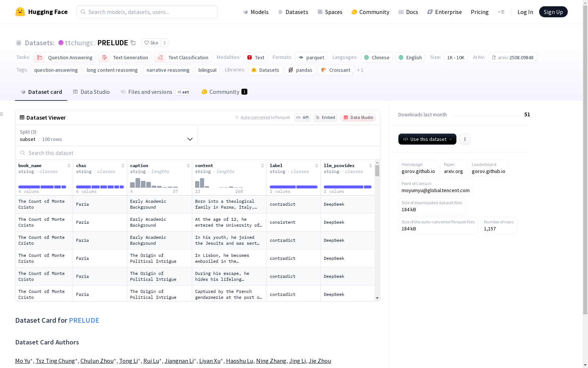Image resolution: width=588 pixels, height=368 pixels.
Task: Expand the +1 more libraries
Action: [360, 70]
